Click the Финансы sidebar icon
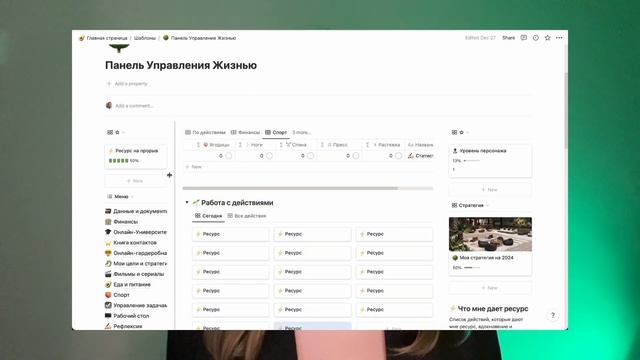640x360 pixels. [108, 222]
